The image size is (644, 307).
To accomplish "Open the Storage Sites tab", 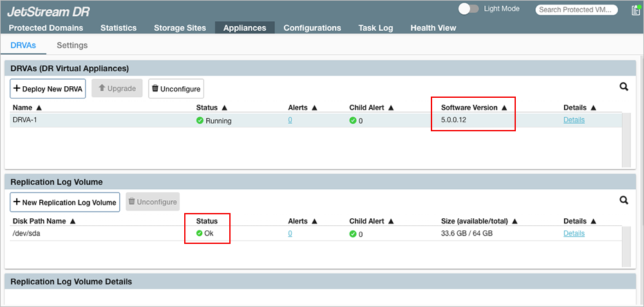I will tap(180, 28).
